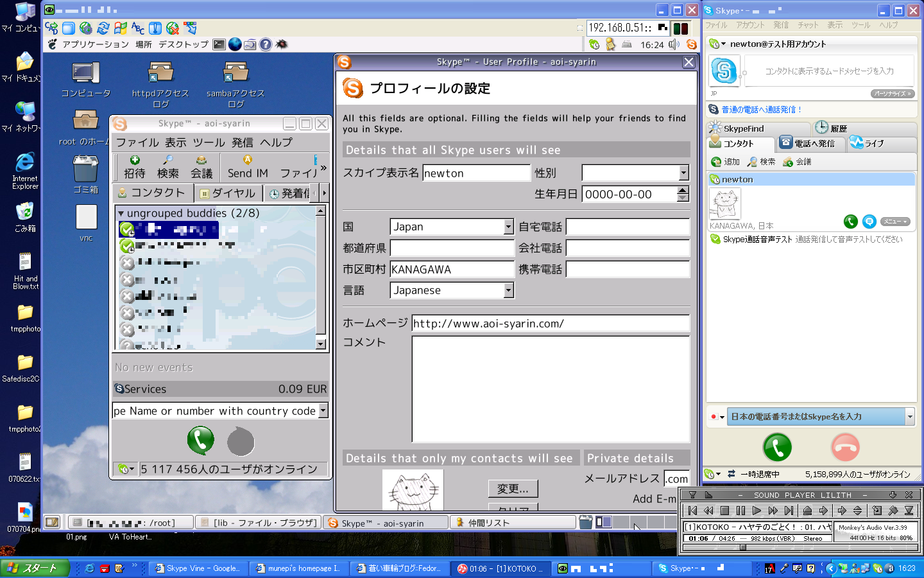
Task: Click the ホームページ URL input field
Action: point(550,323)
